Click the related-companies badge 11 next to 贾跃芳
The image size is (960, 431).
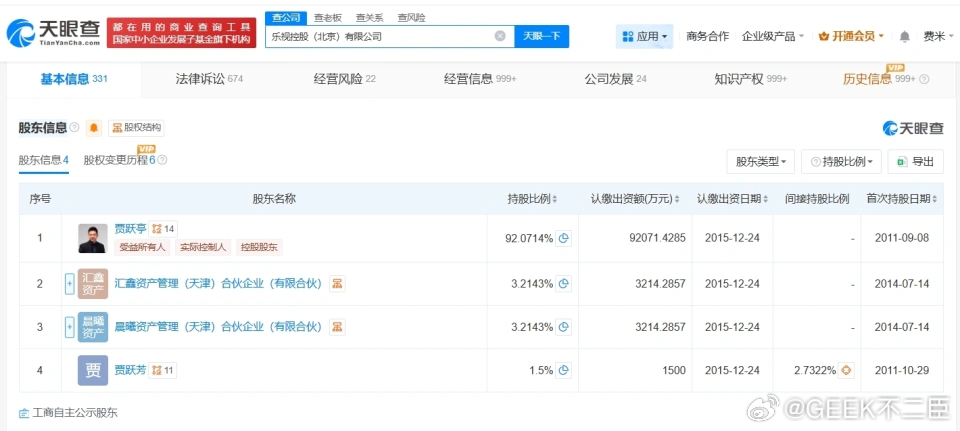tap(162, 370)
